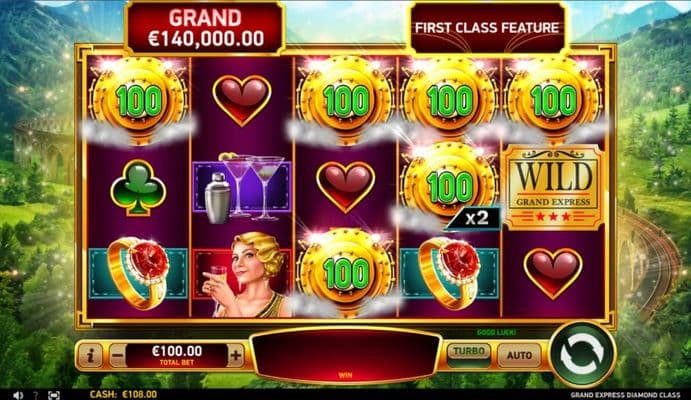Decrease total bet with minus button

[x=117, y=355]
